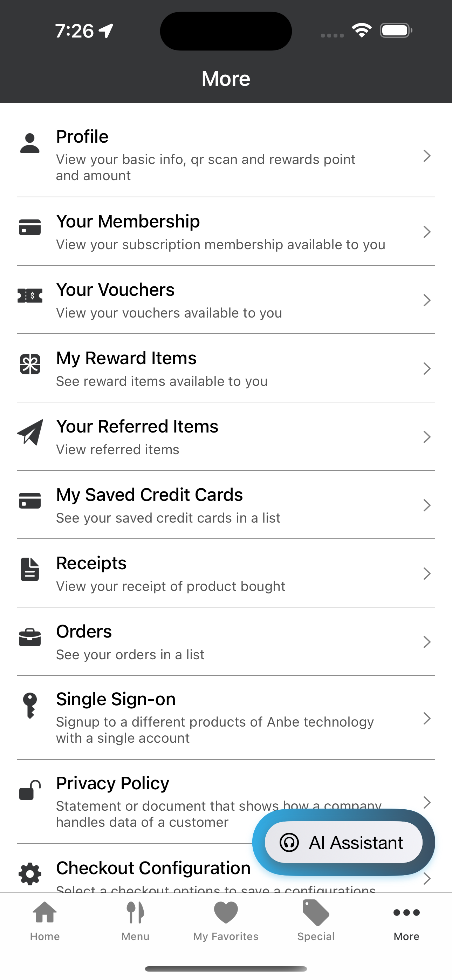Image resolution: width=452 pixels, height=980 pixels.
Task: Open the My Favorites heart tab
Action: [x=226, y=921]
